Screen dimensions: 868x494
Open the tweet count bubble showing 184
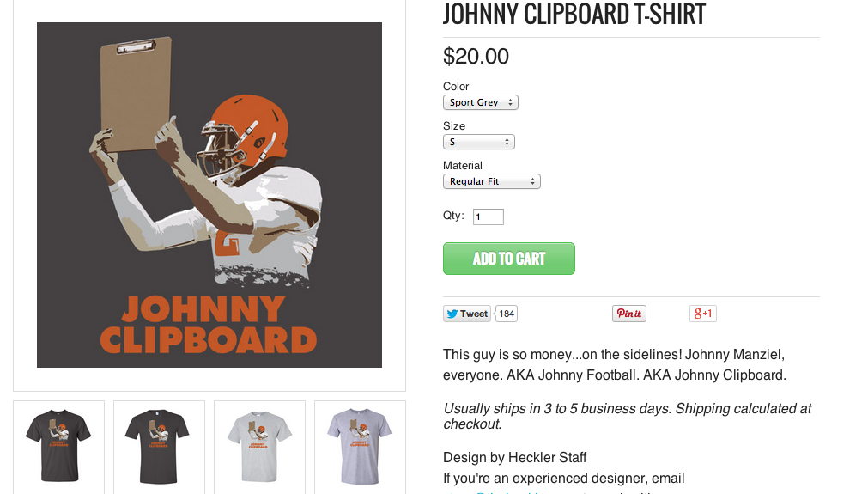(x=507, y=314)
